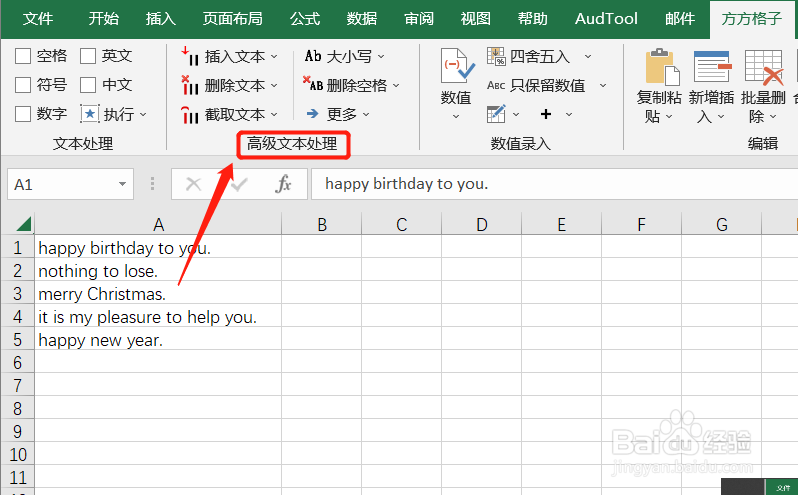The image size is (798, 495).
Task: Switch to the 开始 ribbon tab
Action: click(103, 19)
